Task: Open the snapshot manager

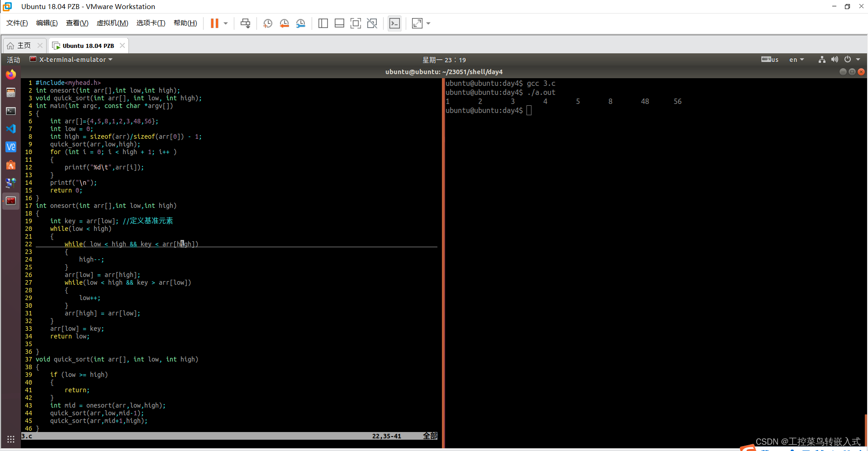Action: 301,23
